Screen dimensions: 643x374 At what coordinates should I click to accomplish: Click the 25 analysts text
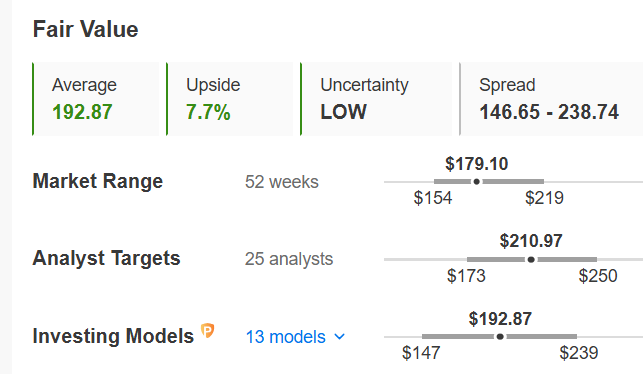(289, 259)
